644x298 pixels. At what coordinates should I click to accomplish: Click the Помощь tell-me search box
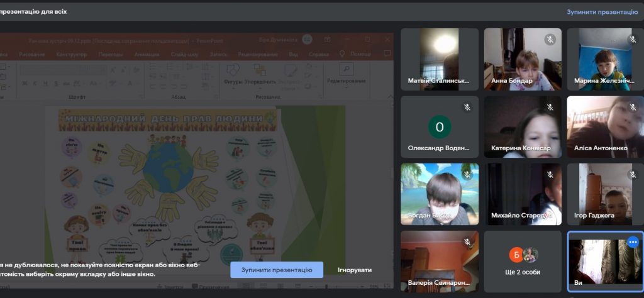click(x=355, y=54)
